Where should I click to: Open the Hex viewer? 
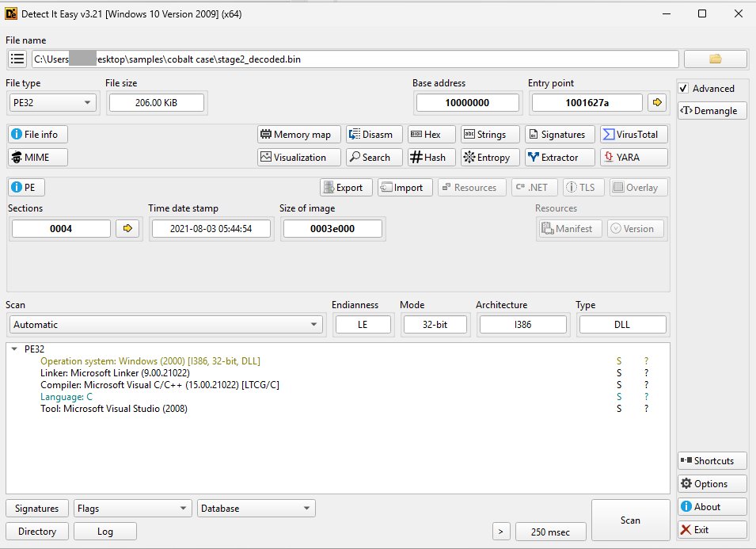tap(431, 135)
